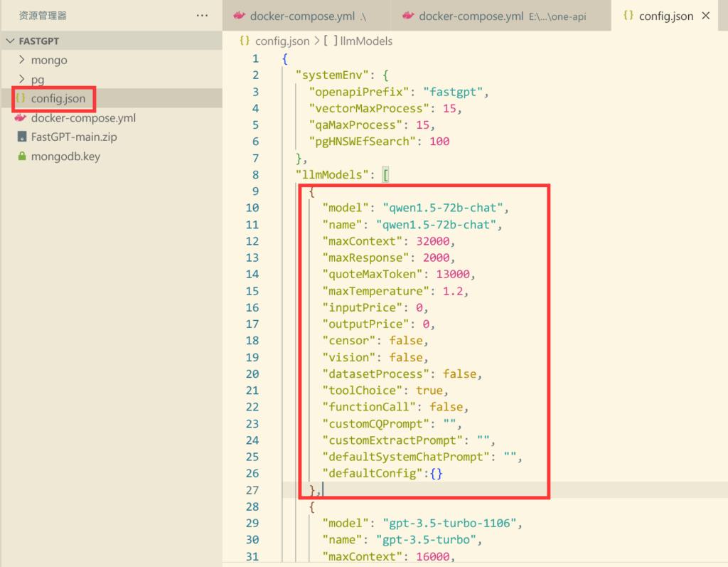
Task: Collapse the FASTGPT root folder
Action: click(x=10, y=41)
